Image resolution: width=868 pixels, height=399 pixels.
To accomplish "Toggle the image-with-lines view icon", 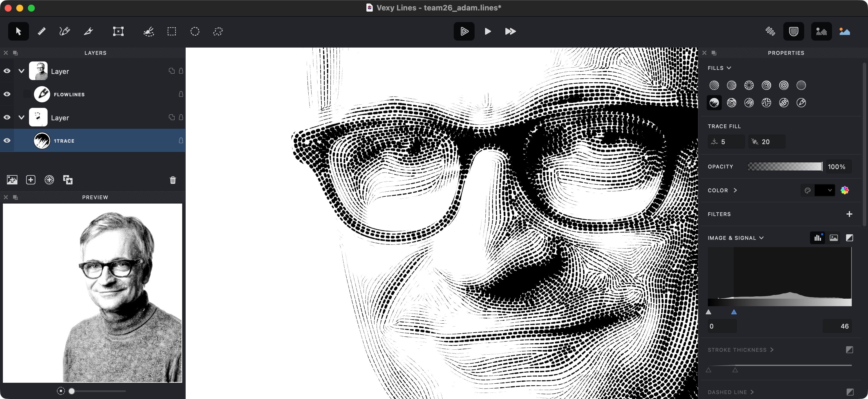I will tap(821, 31).
